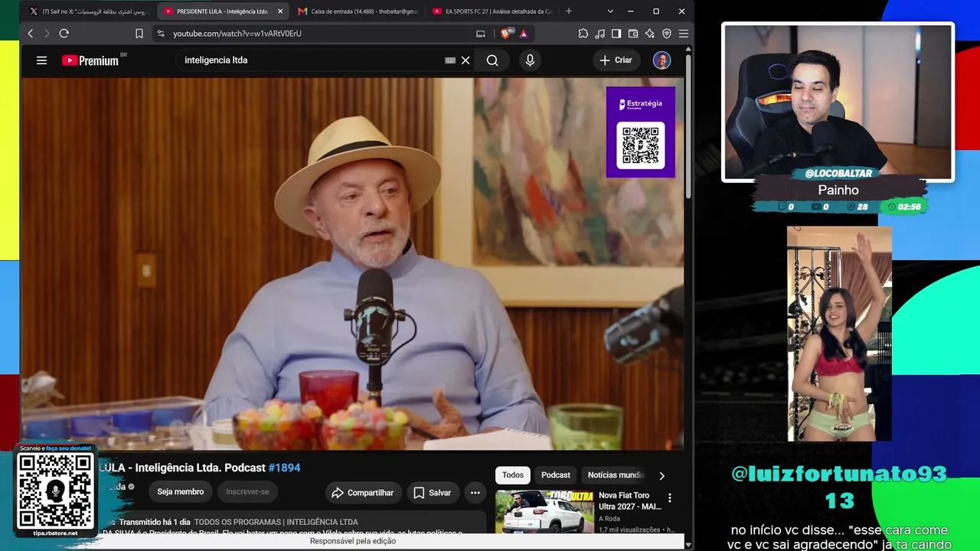Switch to the EA SPORTS FC 27 tab
The width and height of the screenshot is (980, 551).
(x=492, y=11)
